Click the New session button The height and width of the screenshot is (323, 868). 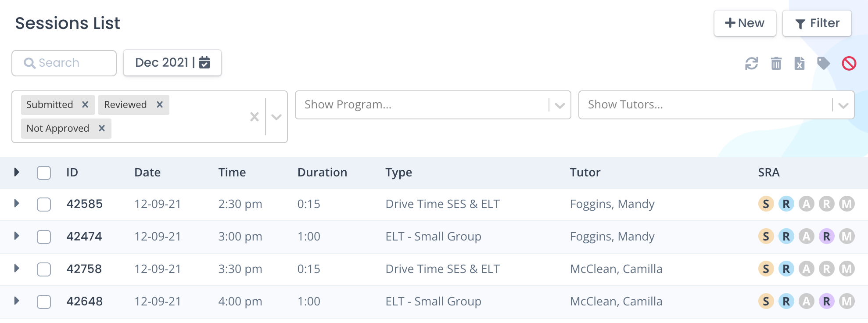pos(745,23)
